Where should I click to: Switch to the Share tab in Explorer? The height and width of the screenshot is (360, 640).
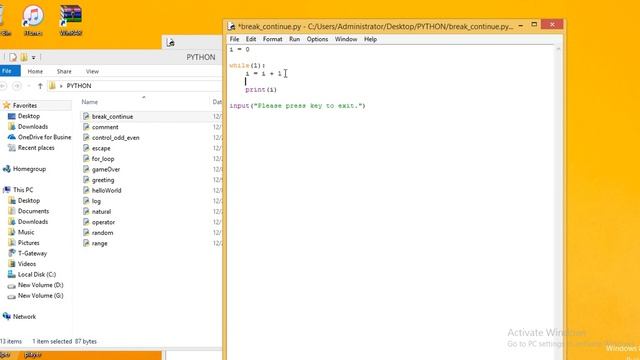[64, 71]
